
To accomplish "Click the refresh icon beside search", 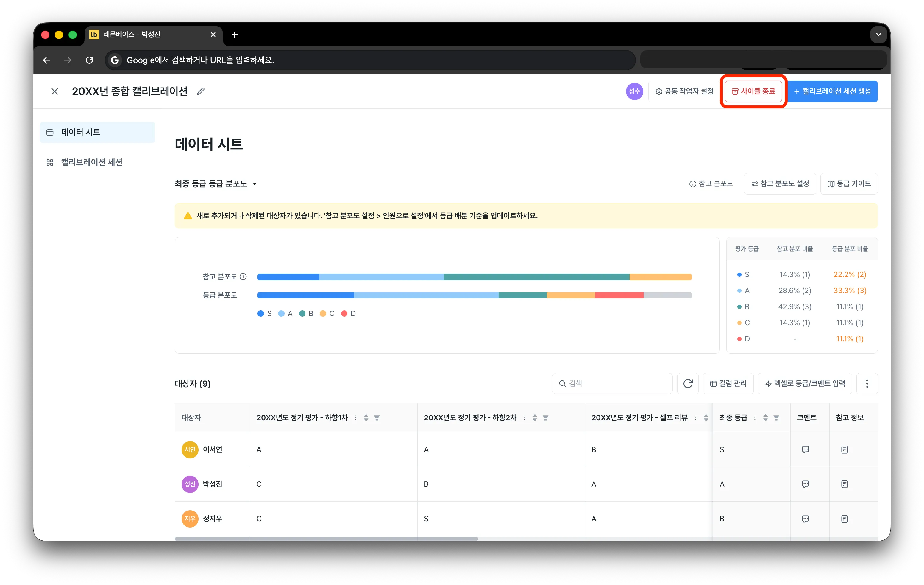I will [x=688, y=383].
